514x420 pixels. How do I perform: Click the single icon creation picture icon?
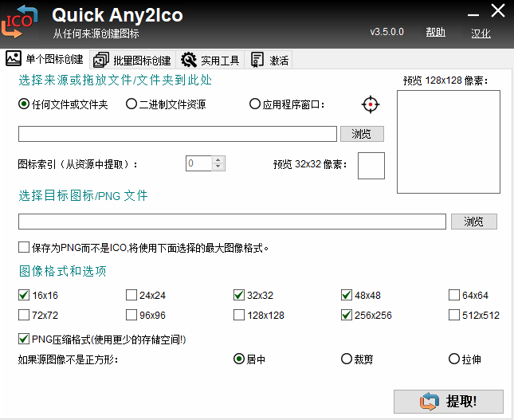click(x=14, y=58)
